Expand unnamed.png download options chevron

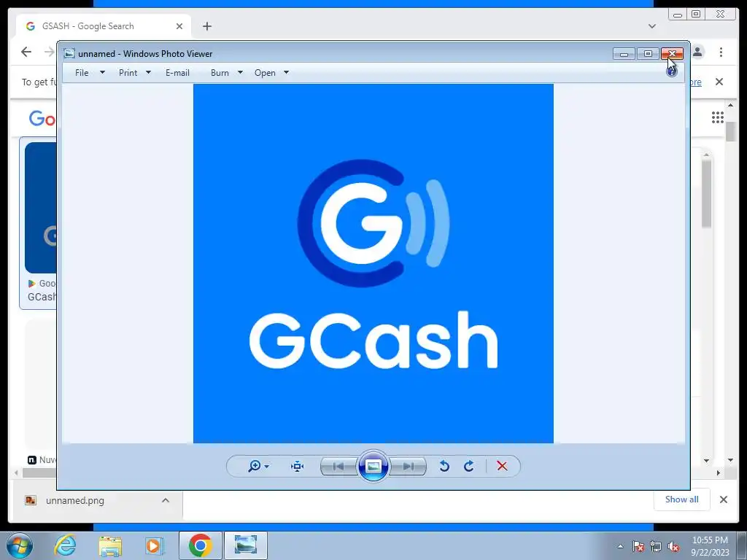tap(166, 500)
